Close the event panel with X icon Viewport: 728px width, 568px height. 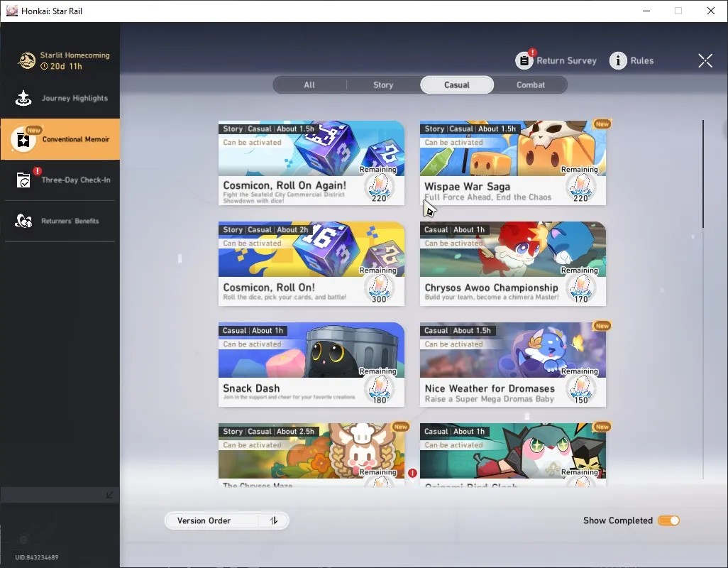point(705,60)
